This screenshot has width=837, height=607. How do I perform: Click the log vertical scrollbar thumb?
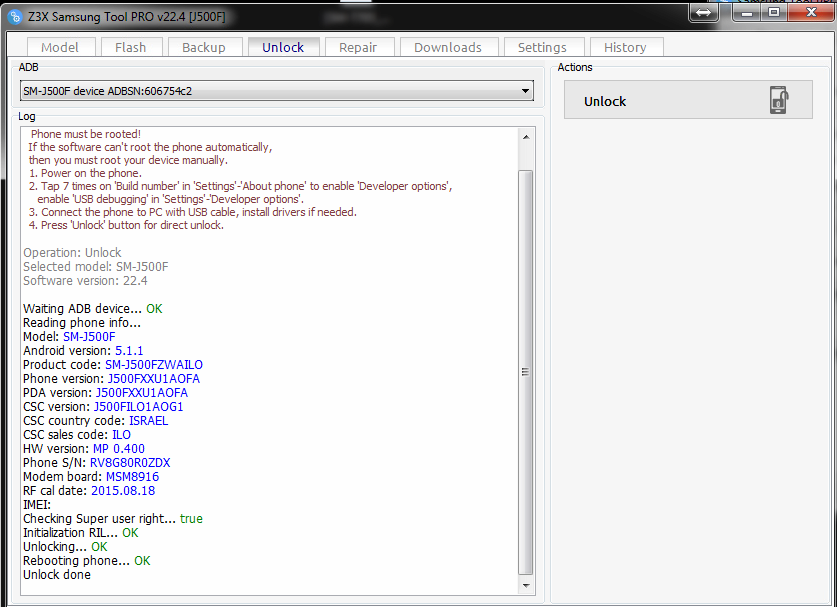[526, 372]
